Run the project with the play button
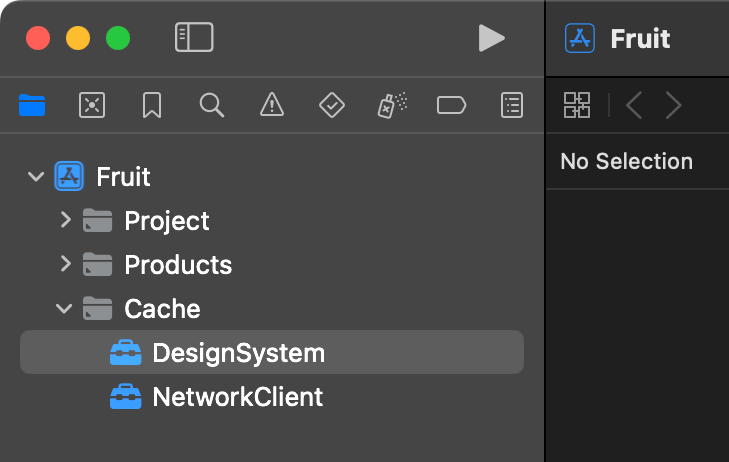 [x=491, y=38]
